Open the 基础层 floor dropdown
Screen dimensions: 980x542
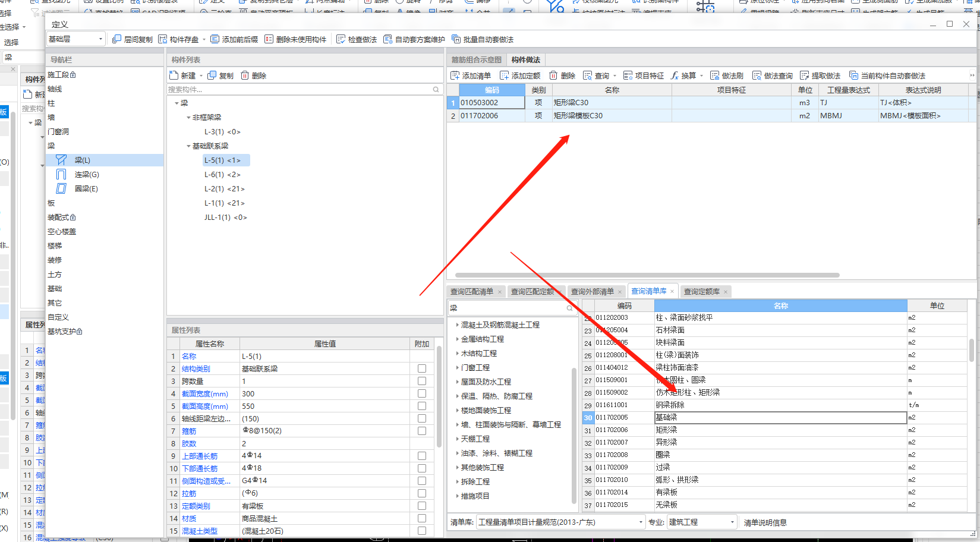76,39
